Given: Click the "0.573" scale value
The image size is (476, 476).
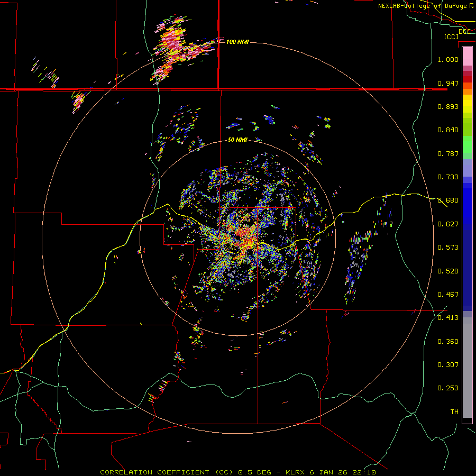Looking at the screenshot, I should tap(448, 248).
